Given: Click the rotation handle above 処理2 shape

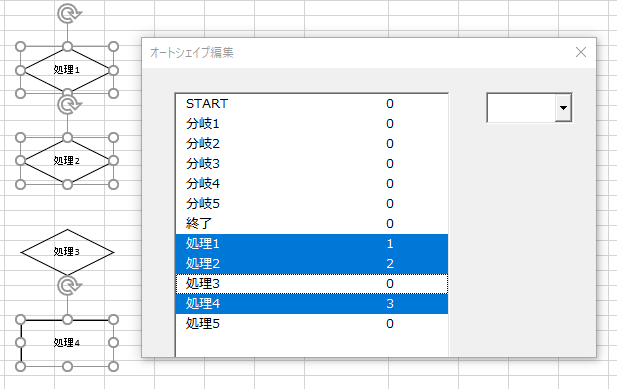Looking at the screenshot, I should 68,105.
